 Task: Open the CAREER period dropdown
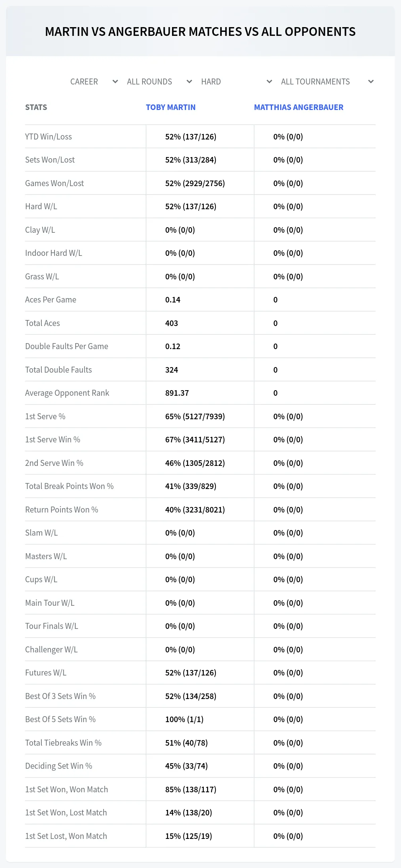click(94, 82)
